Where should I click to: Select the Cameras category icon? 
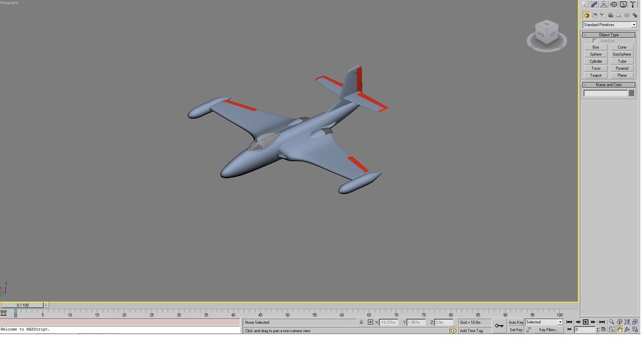611,15
